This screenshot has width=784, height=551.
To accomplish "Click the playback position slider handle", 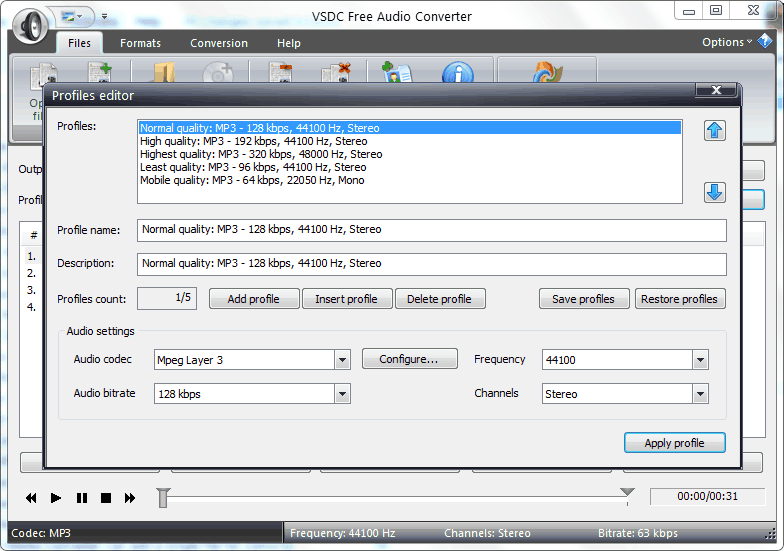I will [x=163, y=498].
